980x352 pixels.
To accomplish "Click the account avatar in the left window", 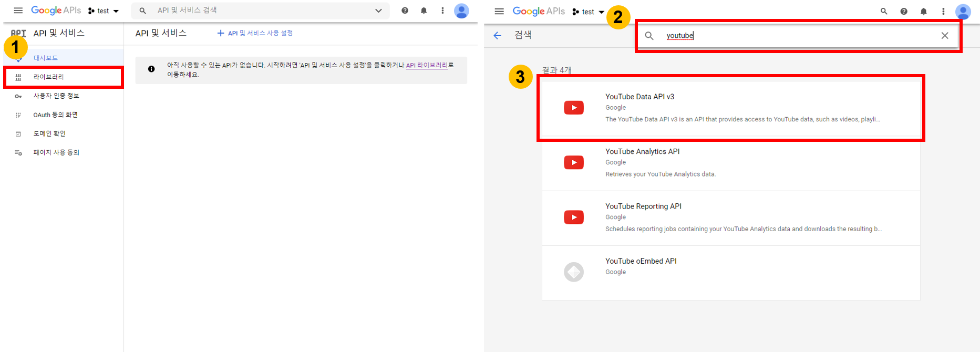I will 461,11.
